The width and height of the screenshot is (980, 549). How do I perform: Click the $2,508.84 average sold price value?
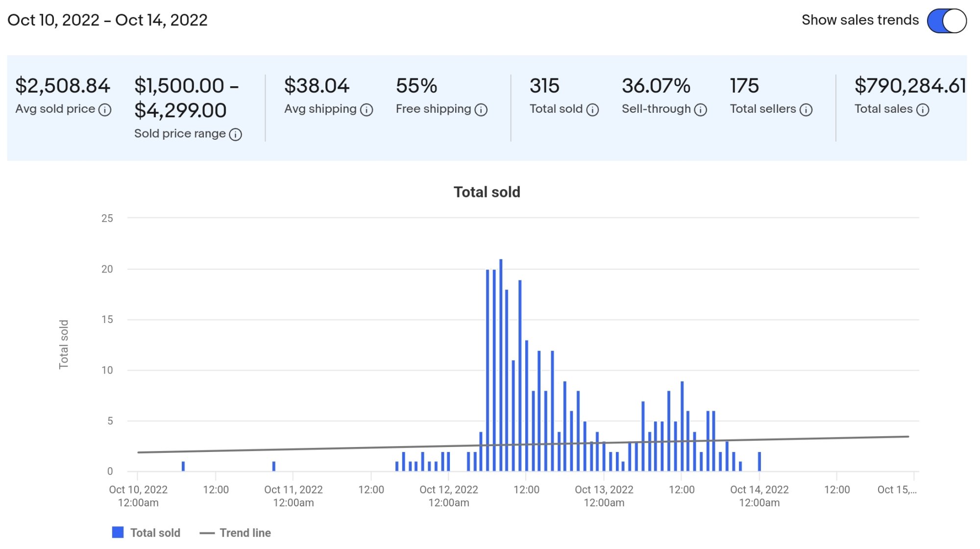[x=63, y=86]
